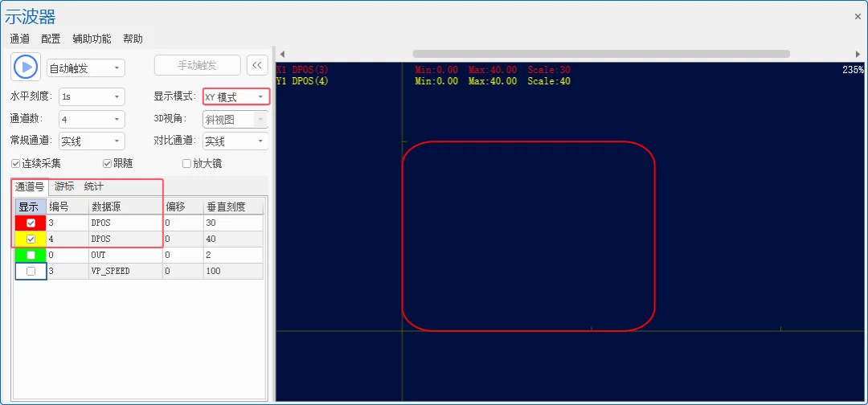The height and width of the screenshot is (405, 868).
Task: Open the 对比通道 line style dropdown
Action: [235, 141]
